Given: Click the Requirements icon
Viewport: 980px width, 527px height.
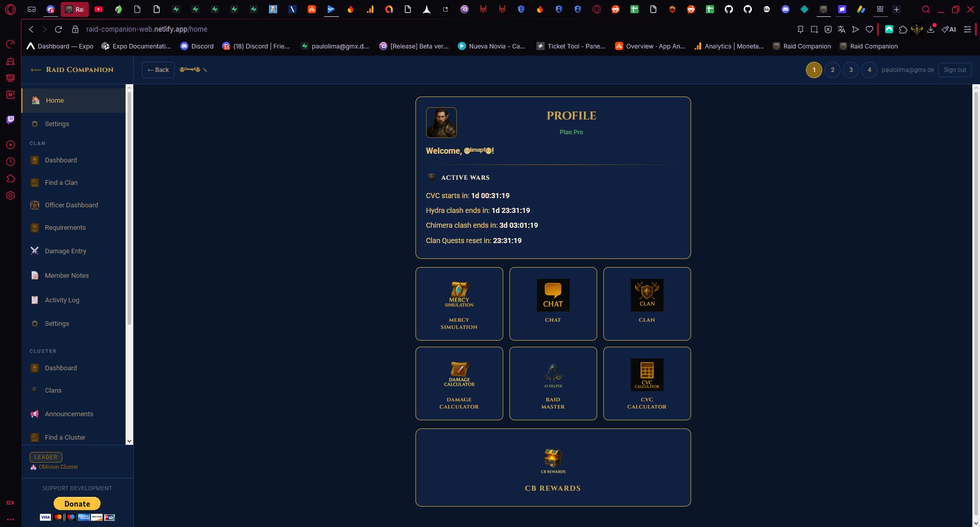Looking at the screenshot, I should tap(35, 228).
